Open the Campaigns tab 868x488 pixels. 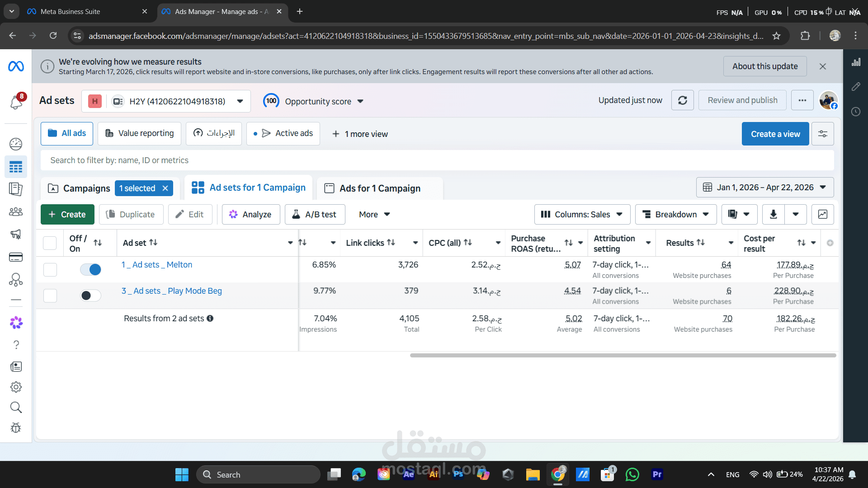click(x=79, y=188)
